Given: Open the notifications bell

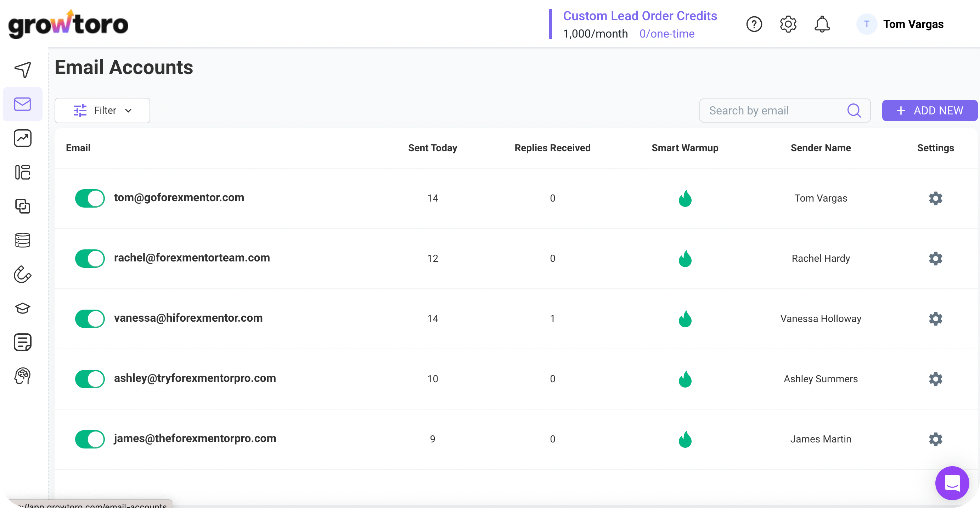Looking at the screenshot, I should point(822,24).
